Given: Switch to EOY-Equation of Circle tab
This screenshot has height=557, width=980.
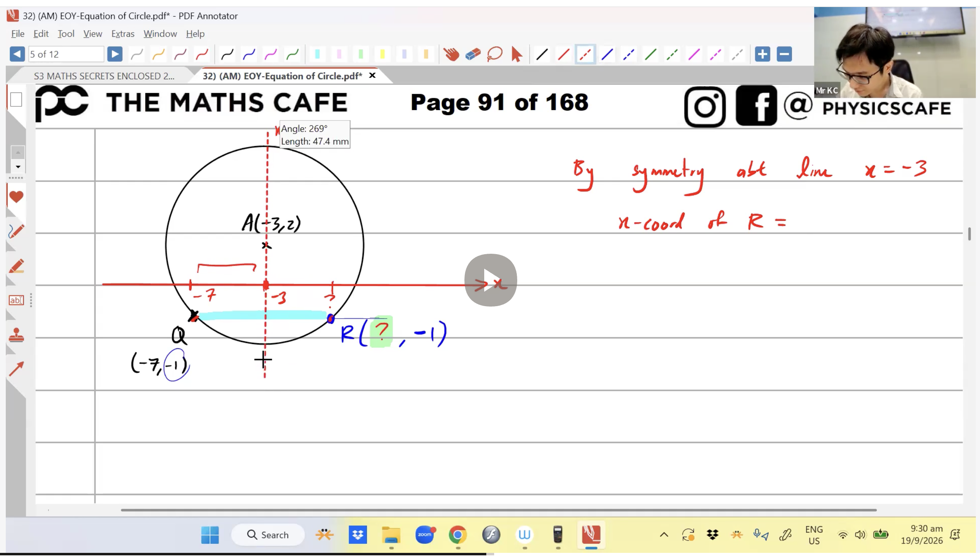Looking at the screenshot, I should coord(283,76).
